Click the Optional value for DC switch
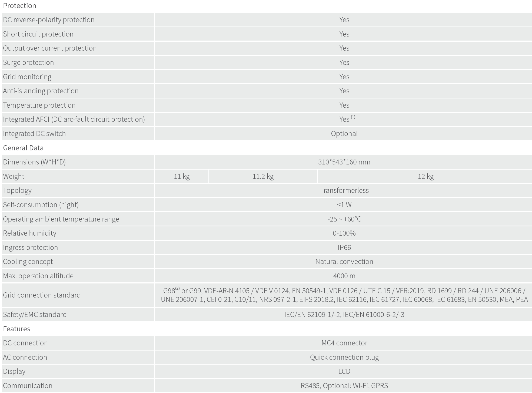532x393 pixels. [x=344, y=134]
